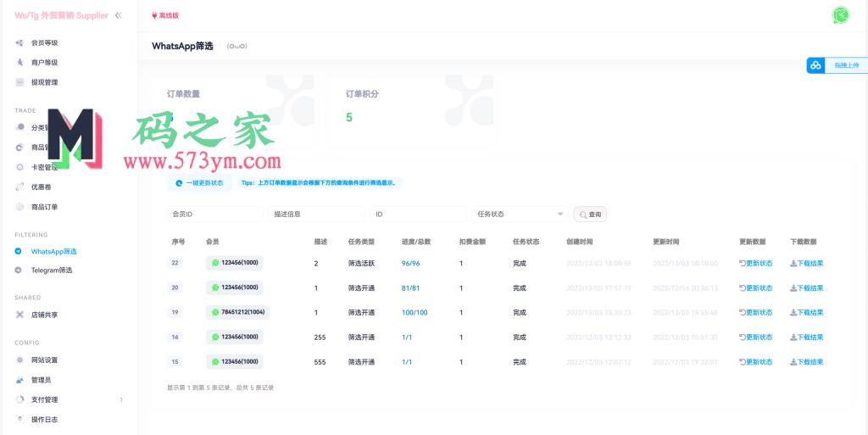This screenshot has width=868, height=435.
Task: Click 提现管理 sidebar icon
Action: [19, 82]
